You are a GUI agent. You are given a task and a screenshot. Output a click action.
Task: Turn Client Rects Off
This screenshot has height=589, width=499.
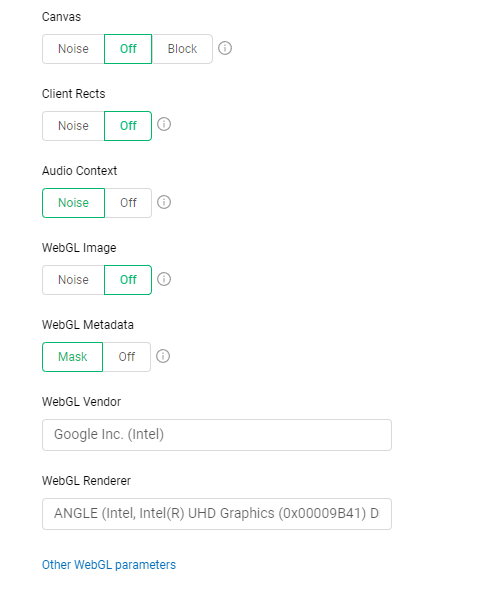tap(128, 126)
